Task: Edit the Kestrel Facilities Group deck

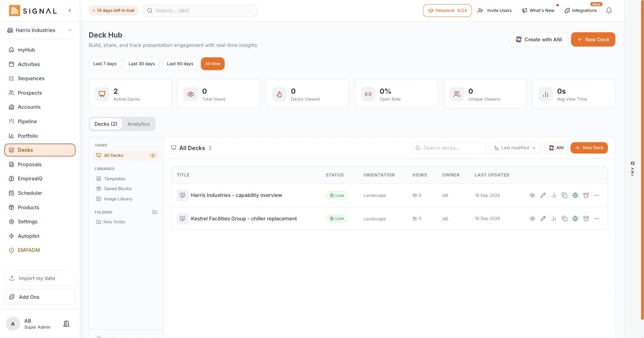Action: click(x=543, y=219)
